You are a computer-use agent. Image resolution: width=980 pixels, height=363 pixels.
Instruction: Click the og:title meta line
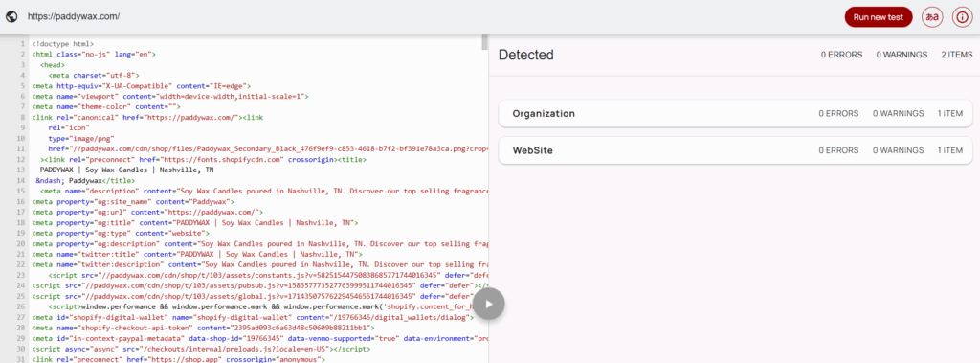pos(194,223)
